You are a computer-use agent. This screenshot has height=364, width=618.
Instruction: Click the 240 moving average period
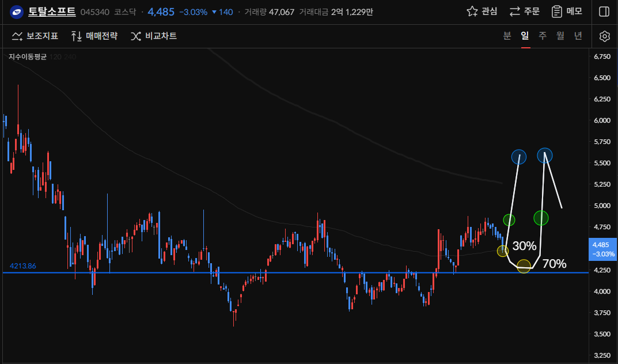click(70, 56)
